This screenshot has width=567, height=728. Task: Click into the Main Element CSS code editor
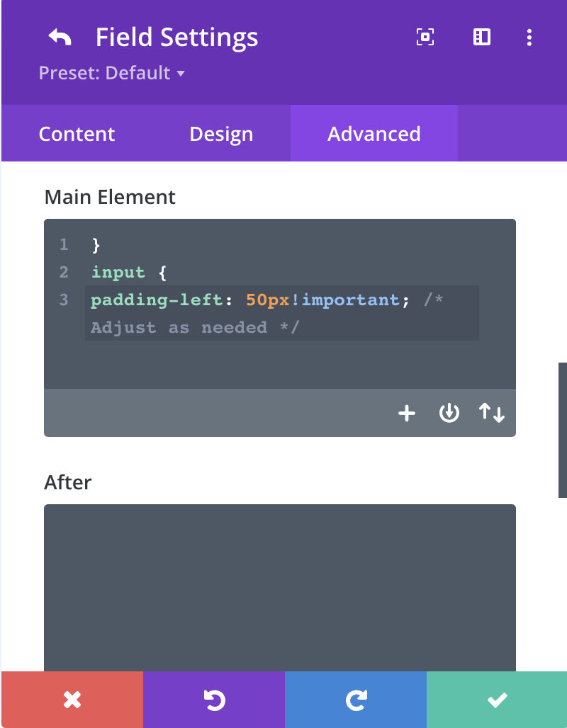coord(280,304)
